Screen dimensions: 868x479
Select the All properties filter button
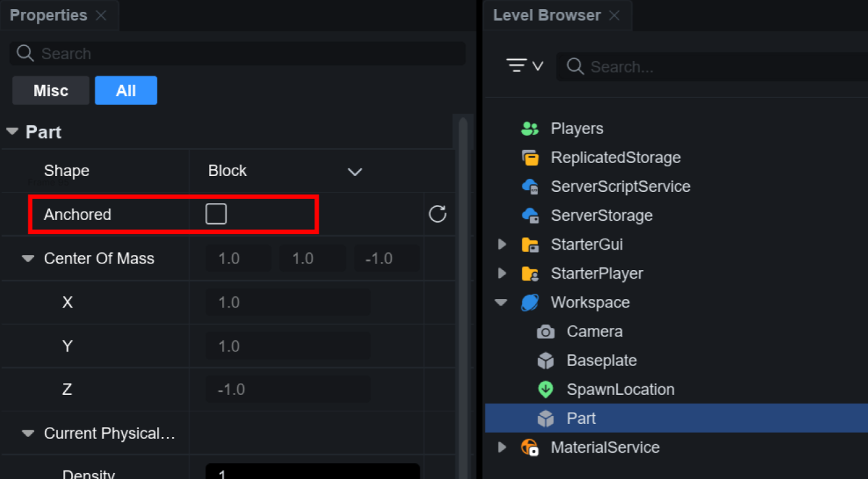click(126, 91)
